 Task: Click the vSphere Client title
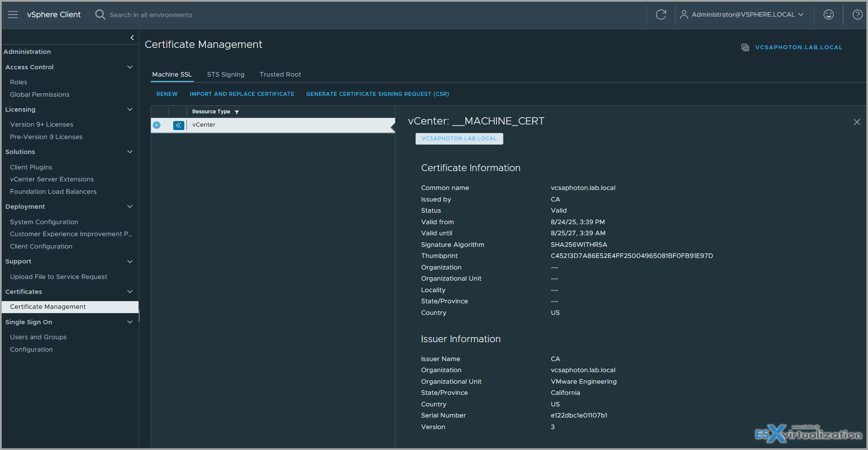tap(54, 15)
